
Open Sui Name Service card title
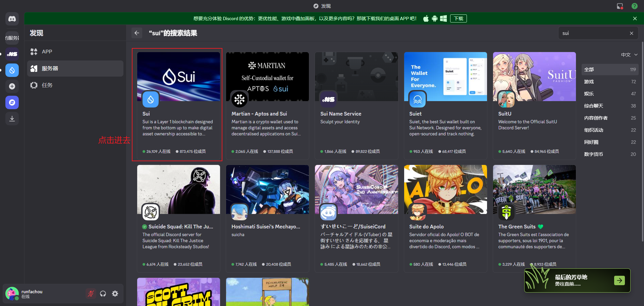341,114
